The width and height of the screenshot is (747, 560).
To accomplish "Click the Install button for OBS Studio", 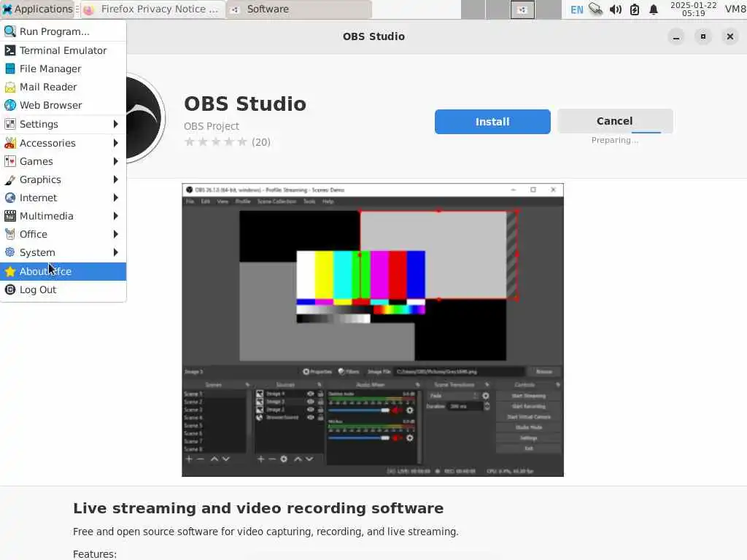I will pos(492,122).
